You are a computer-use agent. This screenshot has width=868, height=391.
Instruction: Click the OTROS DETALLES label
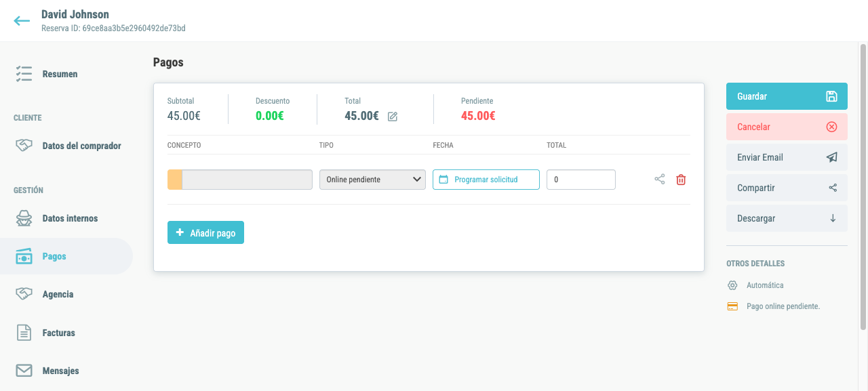point(755,264)
